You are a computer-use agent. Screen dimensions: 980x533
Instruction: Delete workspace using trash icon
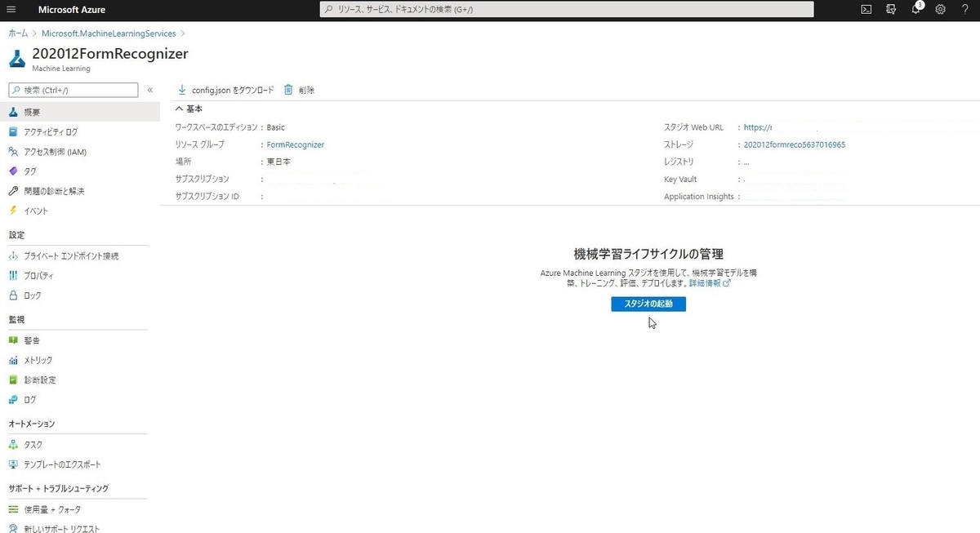[x=300, y=90]
